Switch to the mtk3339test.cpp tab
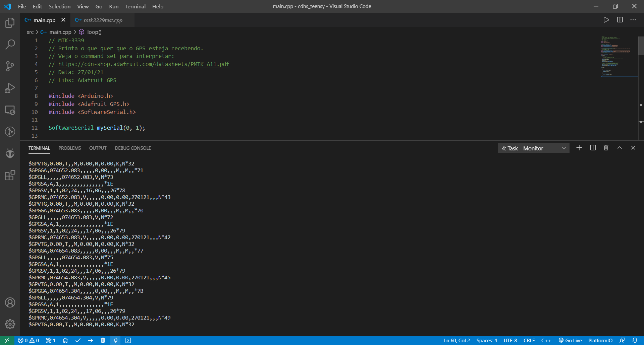 [103, 20]
